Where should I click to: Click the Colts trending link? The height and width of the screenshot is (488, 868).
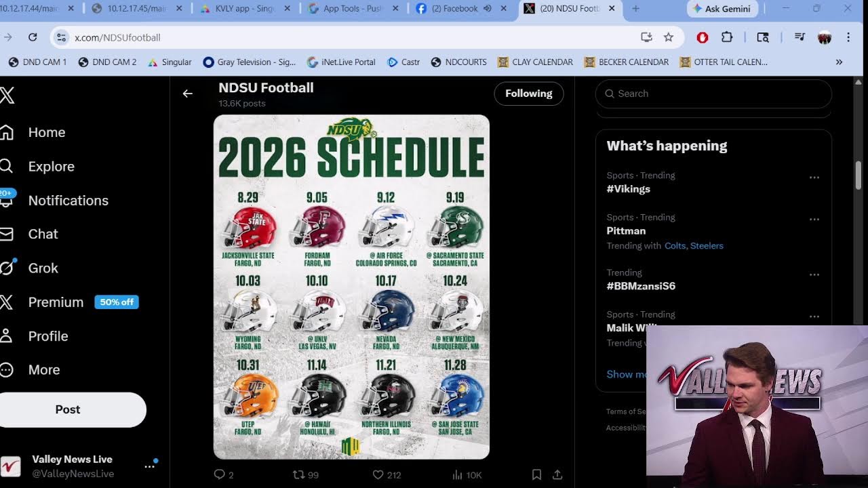coord(675,245)
